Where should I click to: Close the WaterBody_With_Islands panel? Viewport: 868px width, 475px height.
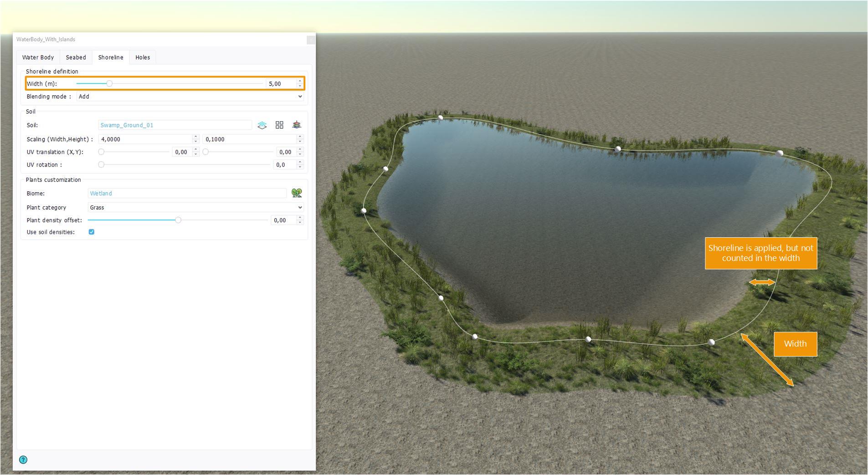[311, 40]
